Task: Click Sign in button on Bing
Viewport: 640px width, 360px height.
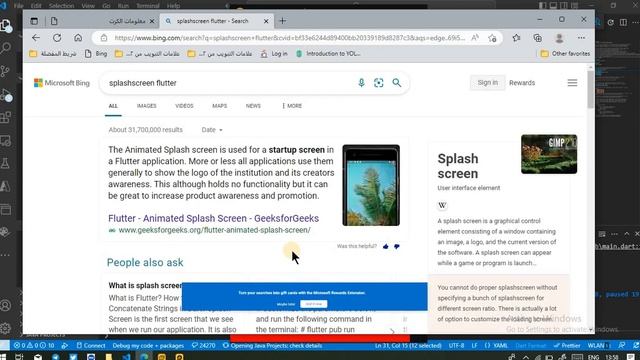Action: 487,82
